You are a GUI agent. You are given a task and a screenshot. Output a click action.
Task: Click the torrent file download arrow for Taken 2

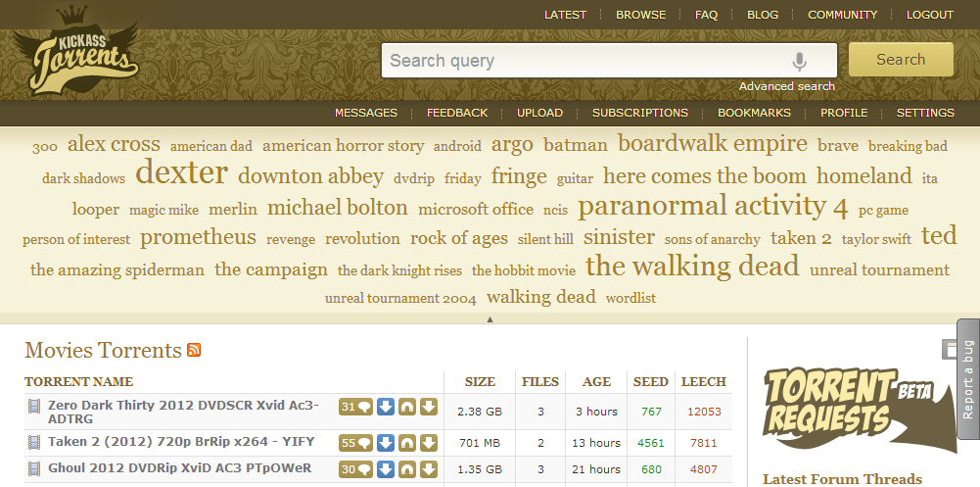click(428, 443)
